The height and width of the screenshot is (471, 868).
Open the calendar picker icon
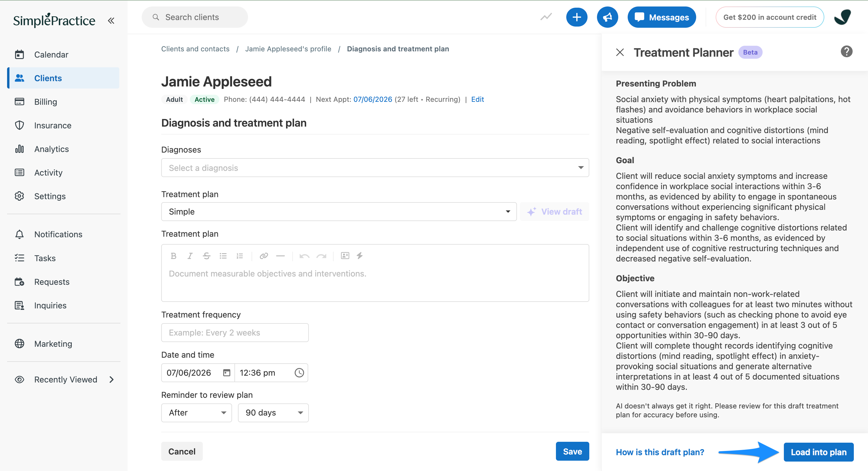227,373
